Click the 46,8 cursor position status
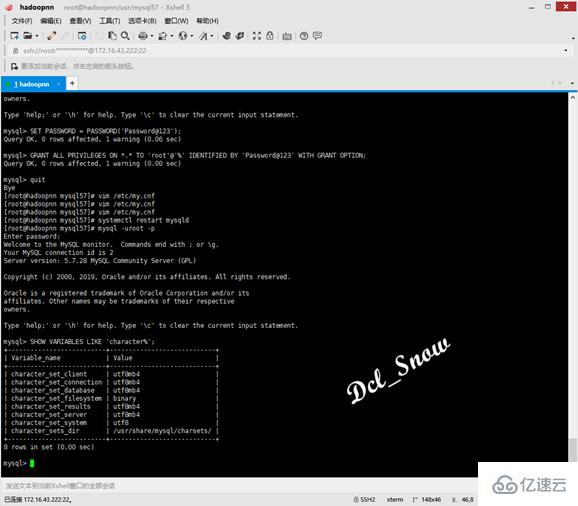Viewport: 578px width, 506px height. 463,500
